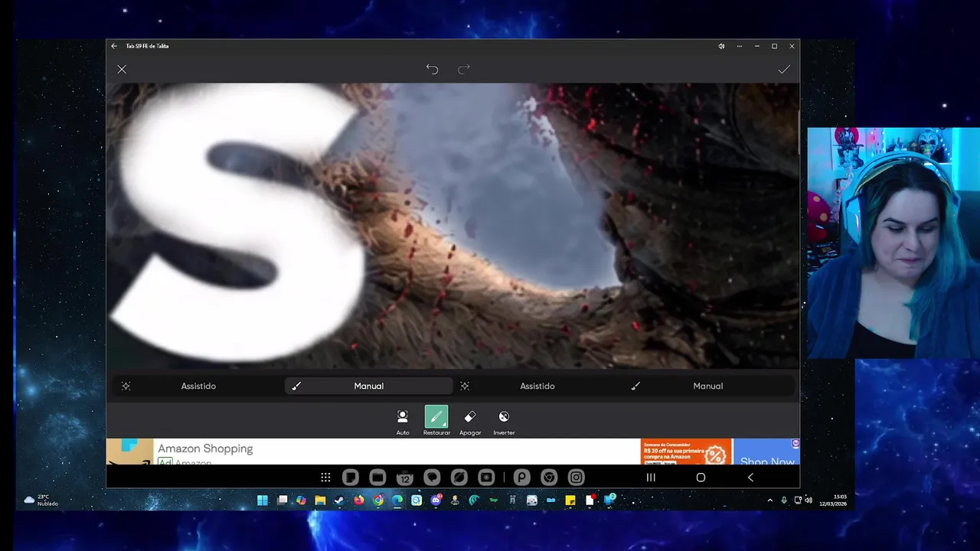Open Camera app in tablet dock
980x551 pixels.
click(x=486, y=478)
